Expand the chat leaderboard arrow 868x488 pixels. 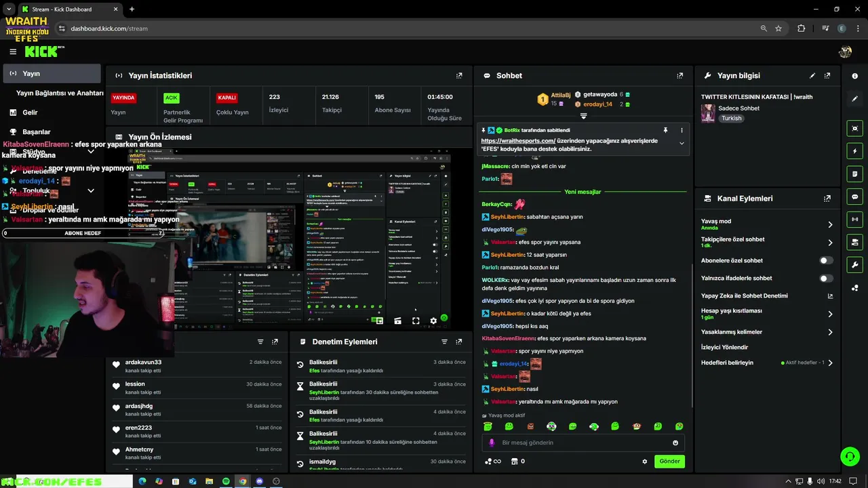[x=583, y=116]
